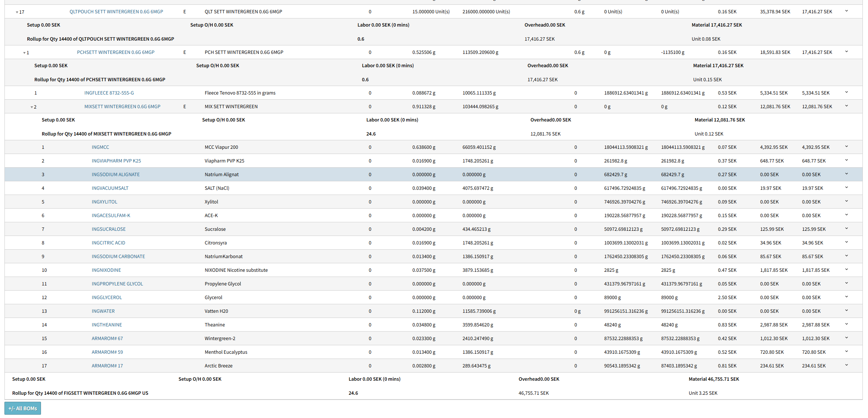Expand the chevron on the Theanine row
Image resolution: width=868 pixels, height=418 pixels.
point(846,324)
